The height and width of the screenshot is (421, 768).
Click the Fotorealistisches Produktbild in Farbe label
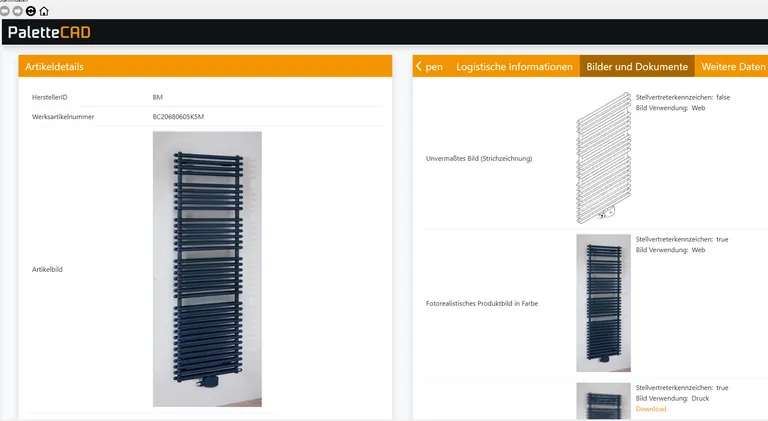pyautogui.click(x=482, y=303)
